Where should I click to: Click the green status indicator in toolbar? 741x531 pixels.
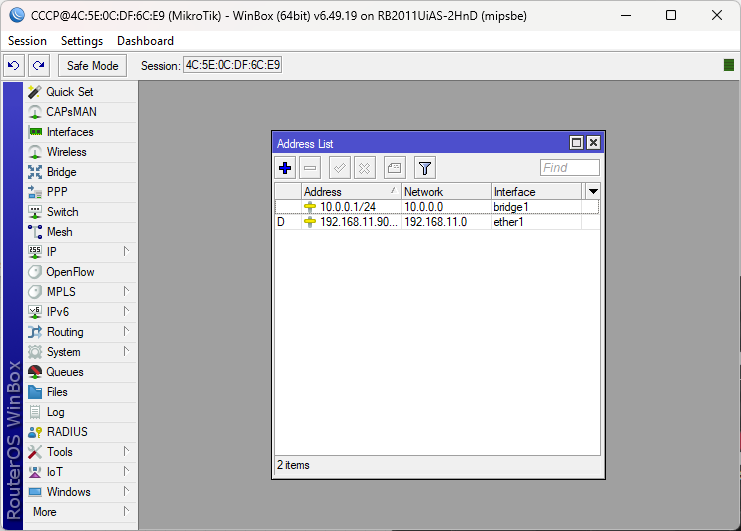coord(729,65)
